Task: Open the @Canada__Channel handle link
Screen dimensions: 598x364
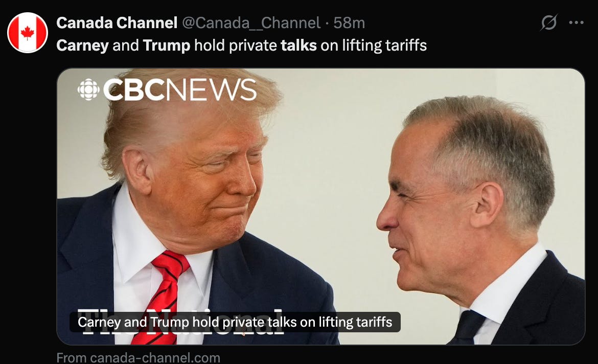Action: pos(251,23)
